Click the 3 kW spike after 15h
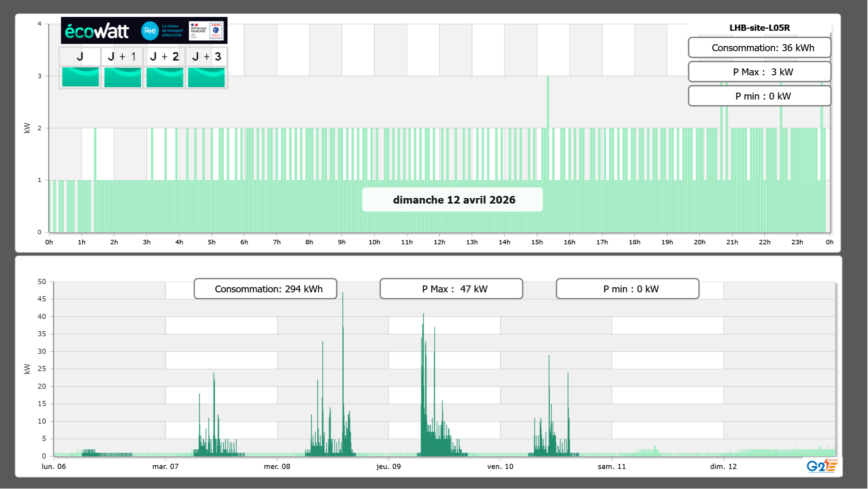This screenshot has width=868, height=489. point(548,100)
